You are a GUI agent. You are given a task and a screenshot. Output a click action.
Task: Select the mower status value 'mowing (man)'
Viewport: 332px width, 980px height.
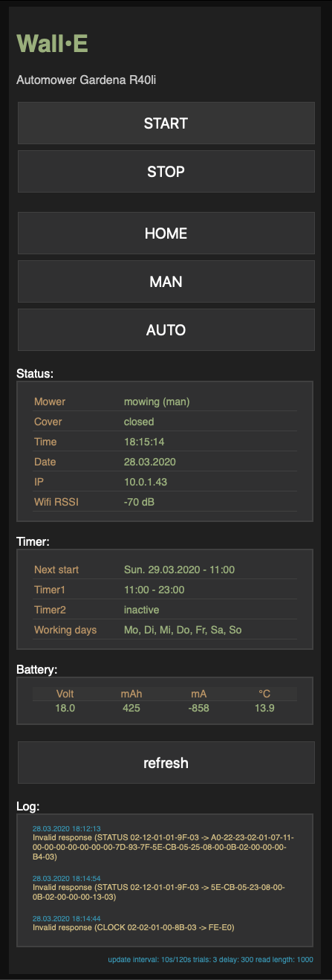[x=157, y=402]
